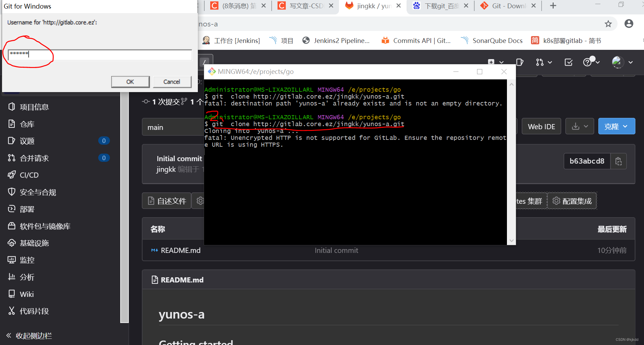Open the help menu dropdown in the GitLab header

click(x=591, y=62)
